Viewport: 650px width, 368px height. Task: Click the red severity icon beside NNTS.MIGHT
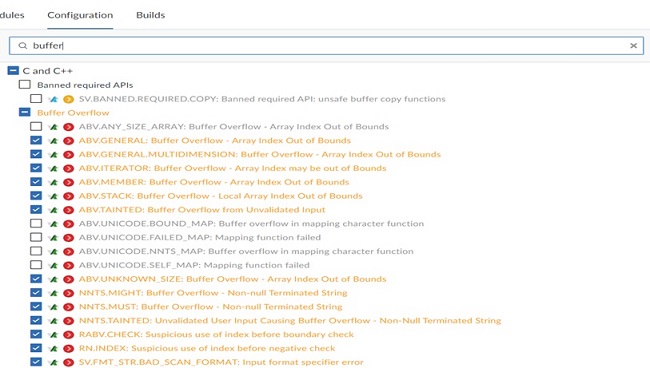68,293
